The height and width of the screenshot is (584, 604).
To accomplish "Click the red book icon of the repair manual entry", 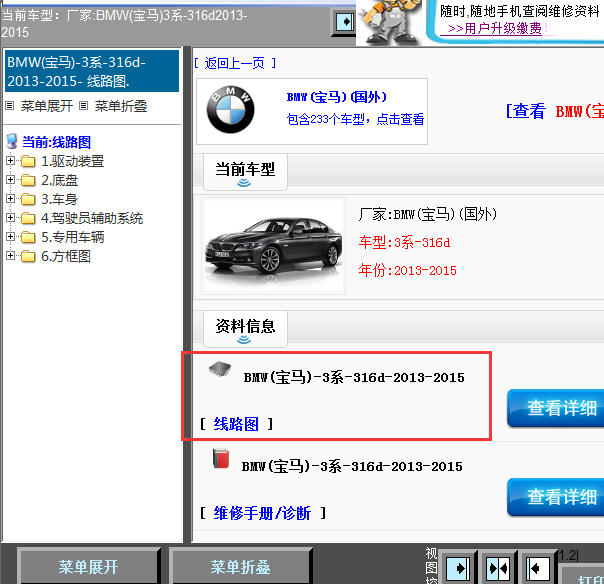I will [x=221, y=458].
